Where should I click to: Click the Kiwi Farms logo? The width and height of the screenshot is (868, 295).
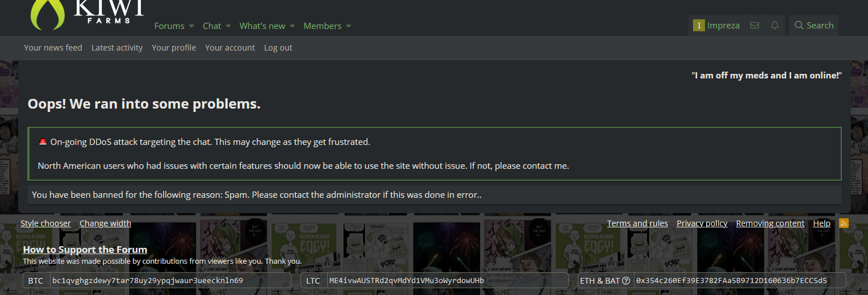[x=87, y=14]
